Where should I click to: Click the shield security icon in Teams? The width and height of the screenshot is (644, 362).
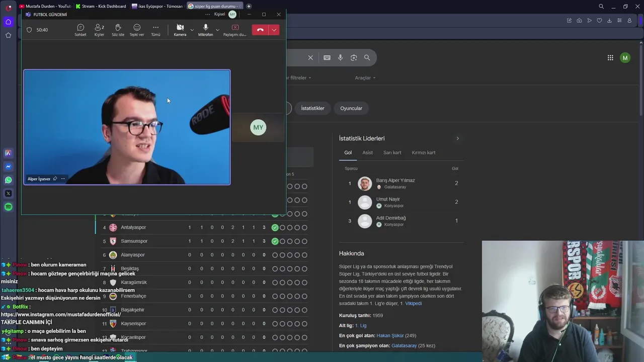point(29,30)
